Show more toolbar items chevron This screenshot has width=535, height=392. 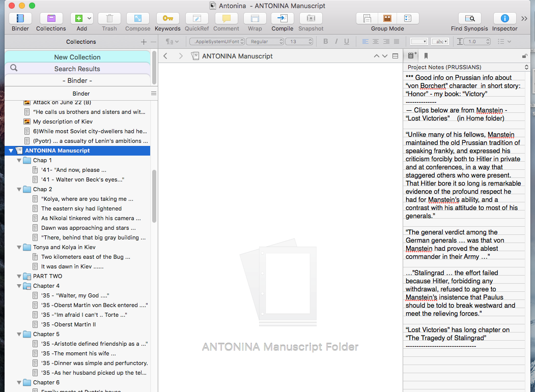(x=524, y=18)
